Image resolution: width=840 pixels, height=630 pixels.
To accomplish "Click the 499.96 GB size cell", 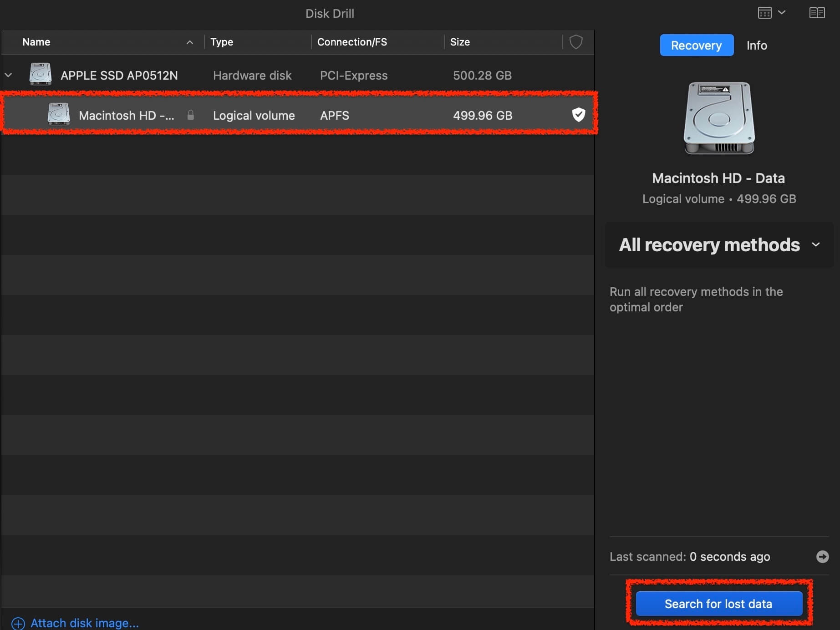I will tap(483, 116).
